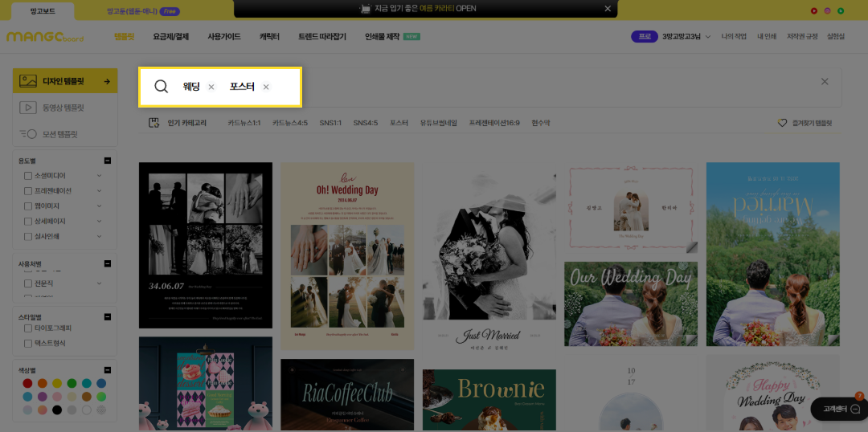Check the 프레젠테이션 filter

27,191
